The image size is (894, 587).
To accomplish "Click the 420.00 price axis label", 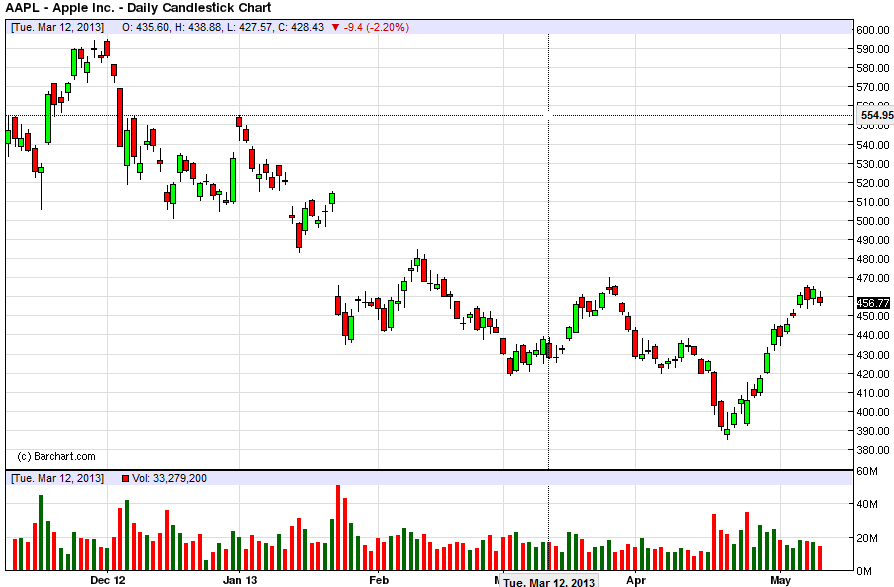I will point(873,374).
